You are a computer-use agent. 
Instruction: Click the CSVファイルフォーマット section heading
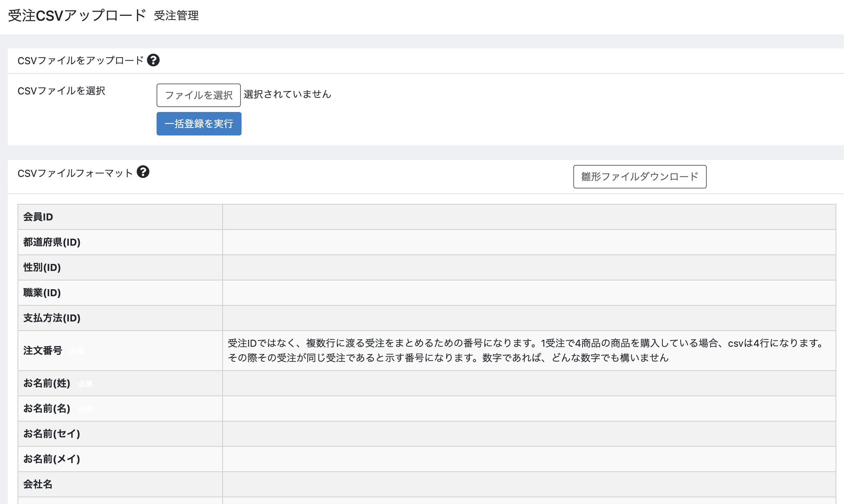click(75, 173)
